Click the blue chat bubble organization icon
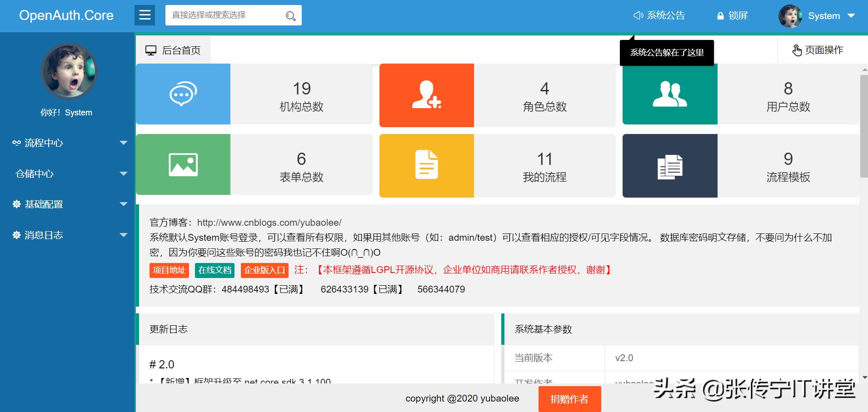The image size is (868, 412). pos(183,94)
